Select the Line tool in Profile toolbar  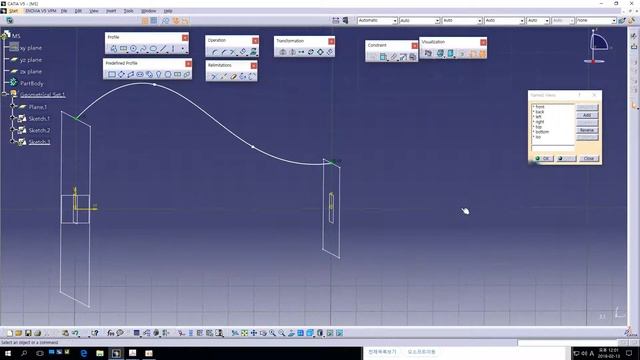tap(163, 49)
